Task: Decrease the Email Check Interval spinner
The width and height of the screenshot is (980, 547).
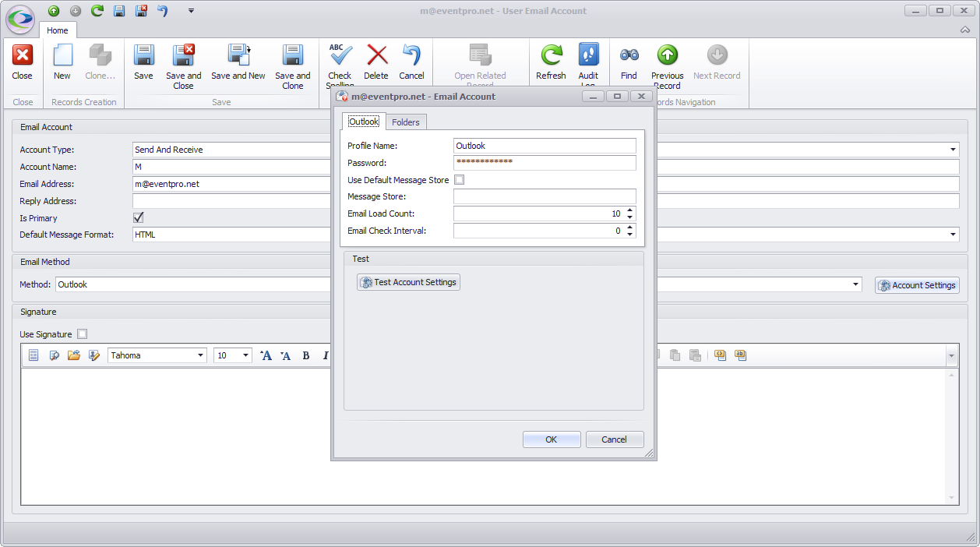Action: coord(630,235)
